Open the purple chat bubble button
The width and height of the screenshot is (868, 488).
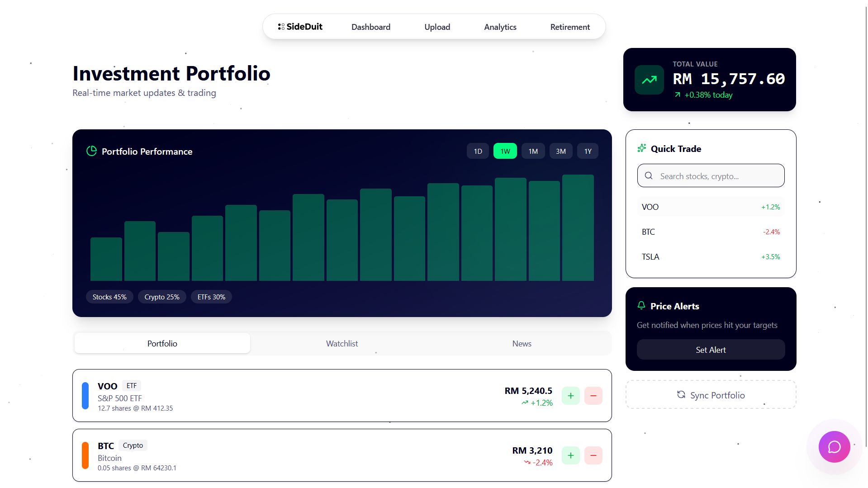tap(834, 447)
